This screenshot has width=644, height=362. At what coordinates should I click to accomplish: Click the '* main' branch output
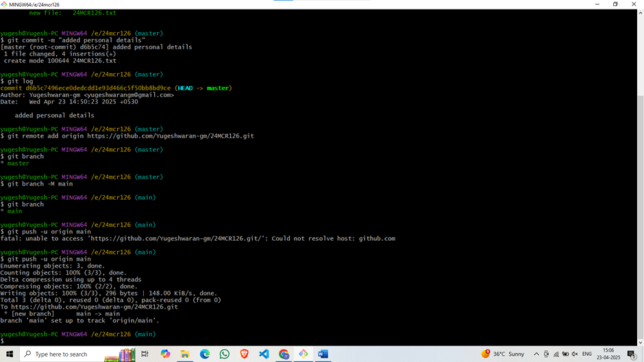pos(11,211)
